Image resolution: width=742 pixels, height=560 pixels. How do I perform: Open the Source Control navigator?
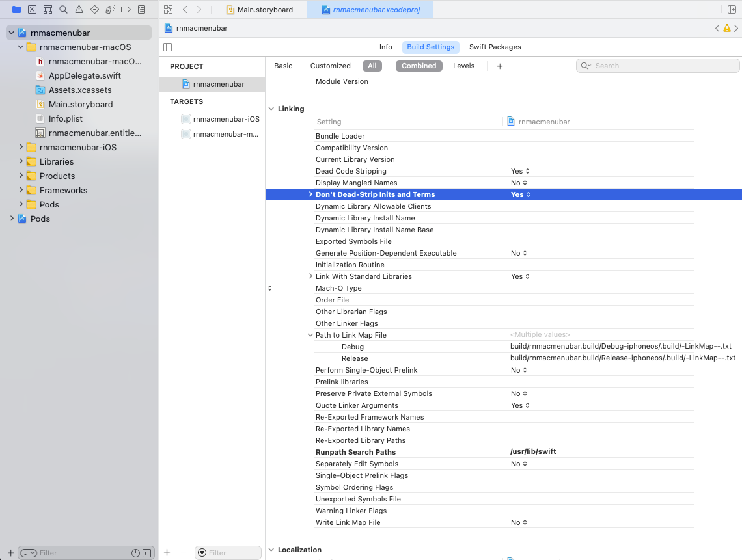pos(32,10)
